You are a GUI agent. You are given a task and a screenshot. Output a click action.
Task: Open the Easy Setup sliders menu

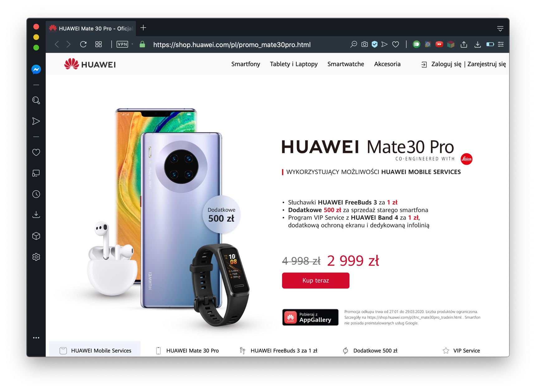(x=501, y=44)
